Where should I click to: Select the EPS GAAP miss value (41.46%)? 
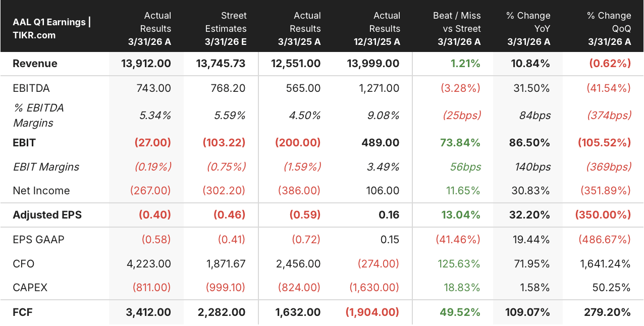458,239
